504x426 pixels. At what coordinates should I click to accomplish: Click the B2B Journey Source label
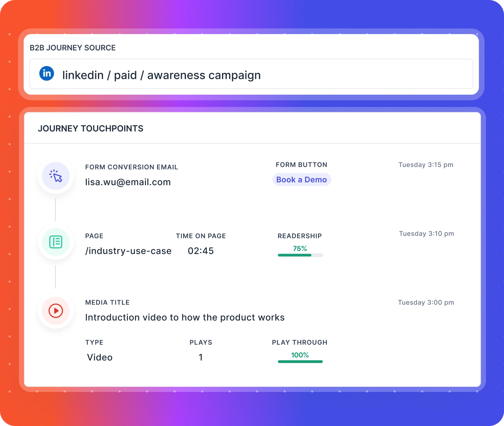pyautogui.click(x=73, y=48)
